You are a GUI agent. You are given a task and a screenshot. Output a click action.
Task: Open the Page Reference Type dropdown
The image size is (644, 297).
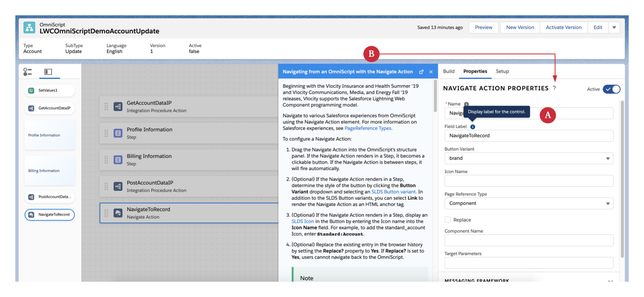point(529,203)
